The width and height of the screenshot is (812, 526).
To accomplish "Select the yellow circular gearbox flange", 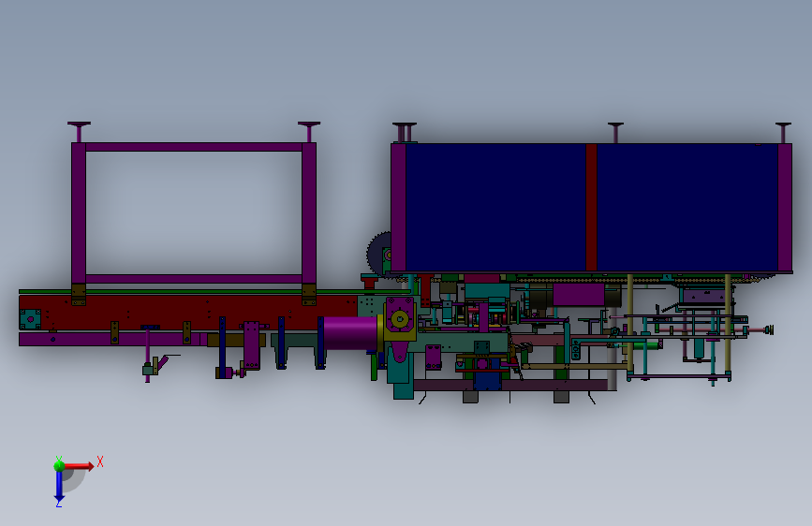I will (399, 319).
